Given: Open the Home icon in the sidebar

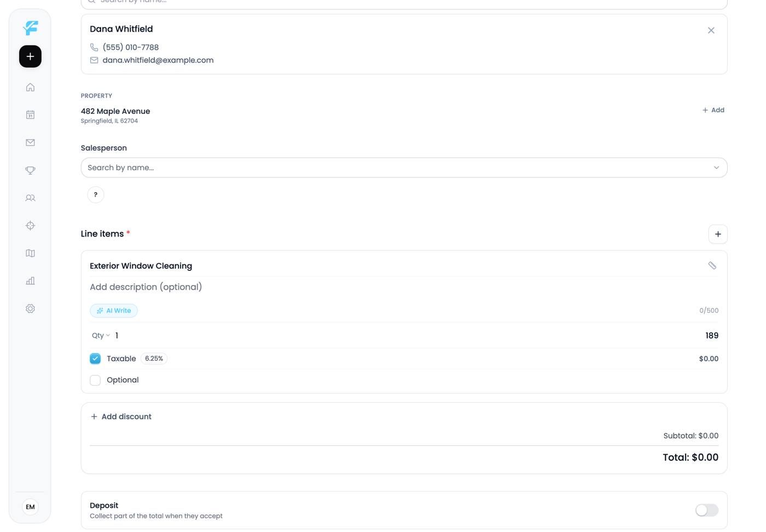Looking at the screenshot, I should 30,87.
